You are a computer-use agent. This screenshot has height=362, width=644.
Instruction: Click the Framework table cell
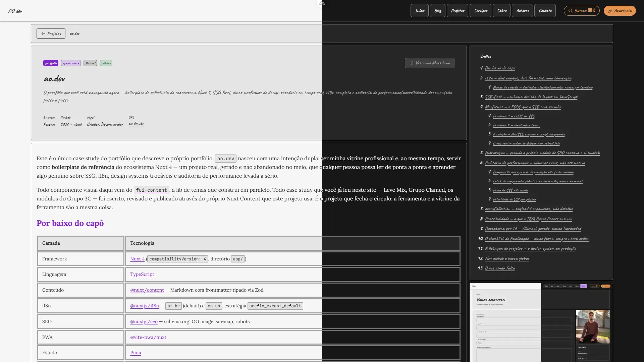click(x=81, y=259)
